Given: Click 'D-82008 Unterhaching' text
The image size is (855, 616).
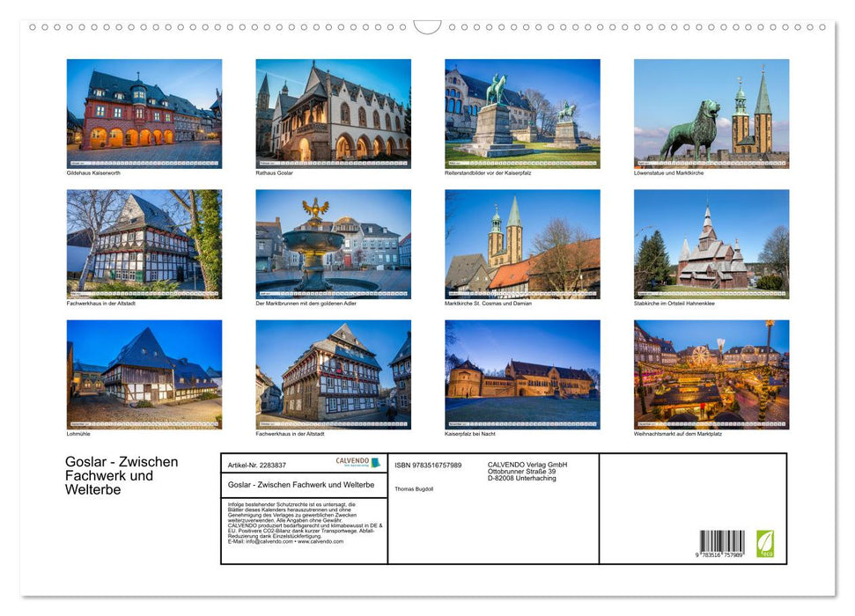Looking at the screenshot, I should point(522,478).
